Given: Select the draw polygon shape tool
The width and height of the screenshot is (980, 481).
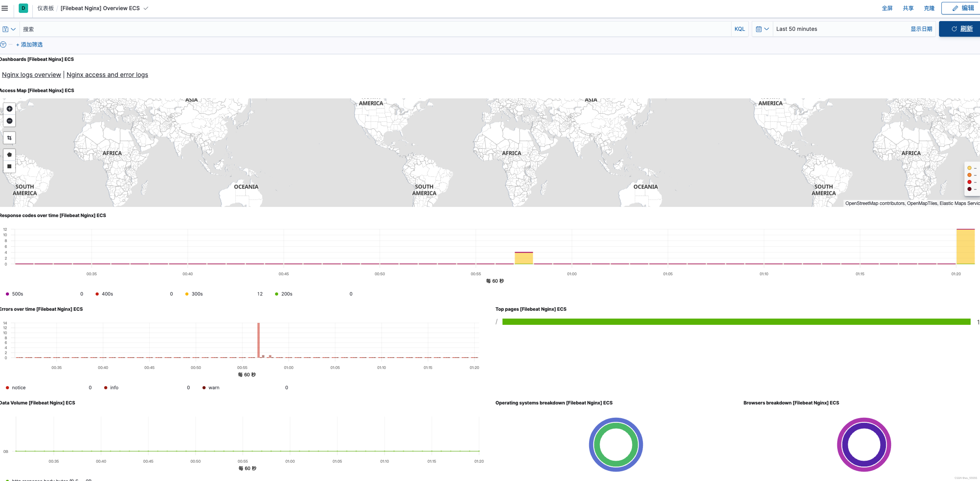Looking at the screenshot, I should (10, 155).
